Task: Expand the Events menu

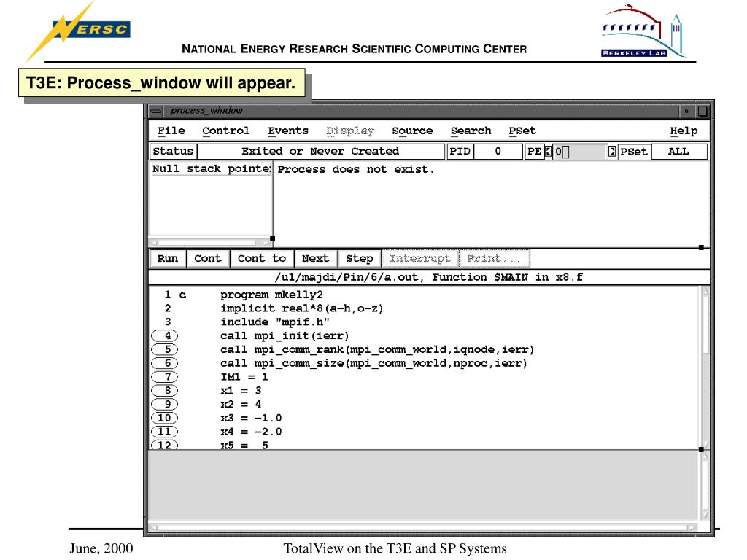Action: tap(287, 131)
